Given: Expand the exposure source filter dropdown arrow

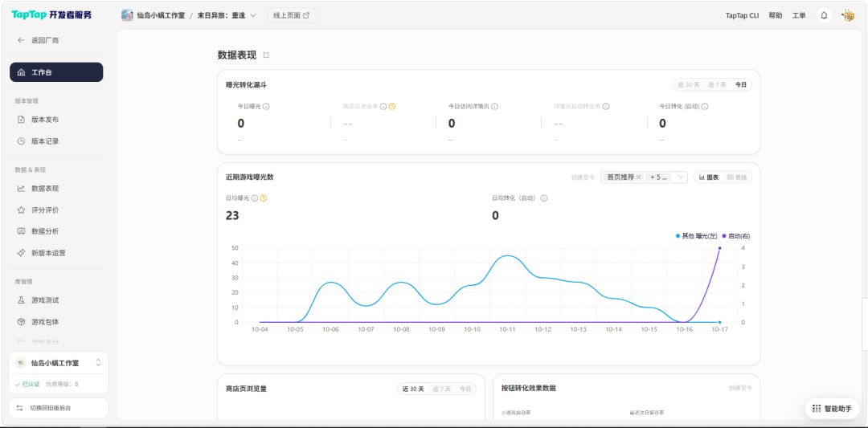Looking at the screenshot, I should click(x=681, y=177).
